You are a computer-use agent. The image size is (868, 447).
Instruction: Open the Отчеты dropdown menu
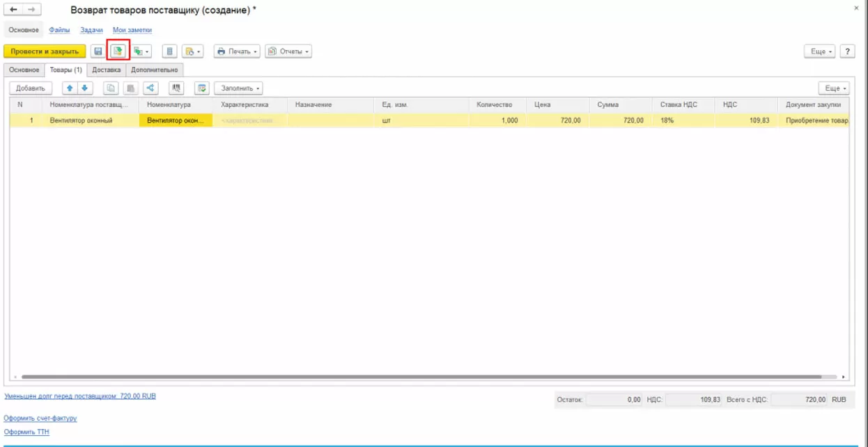(x=288, y=52)
